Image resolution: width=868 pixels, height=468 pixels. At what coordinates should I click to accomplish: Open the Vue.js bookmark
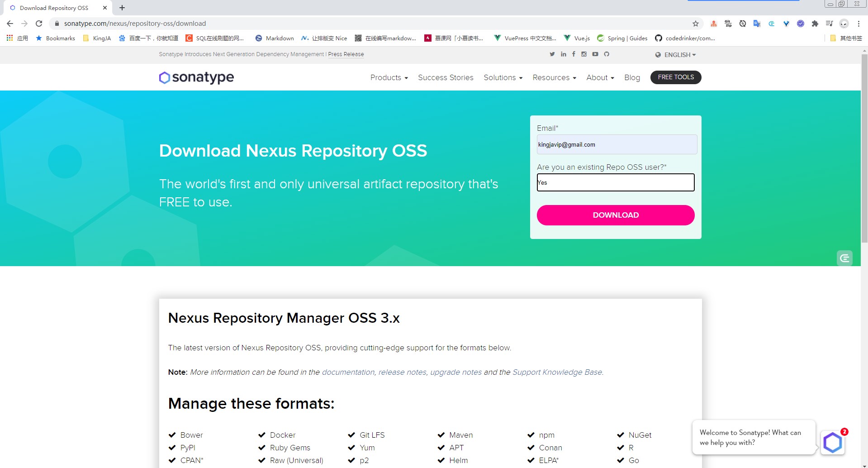pos(577,38)
